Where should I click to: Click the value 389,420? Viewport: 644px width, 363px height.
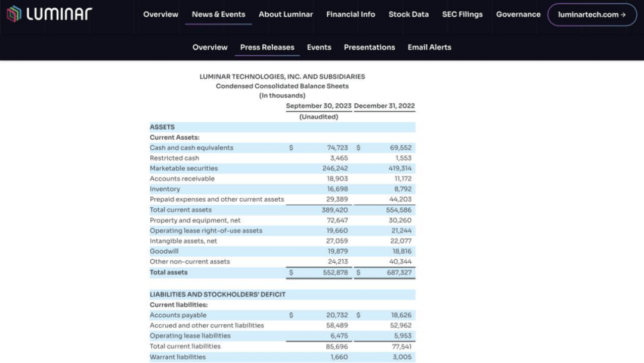[335, 210]
